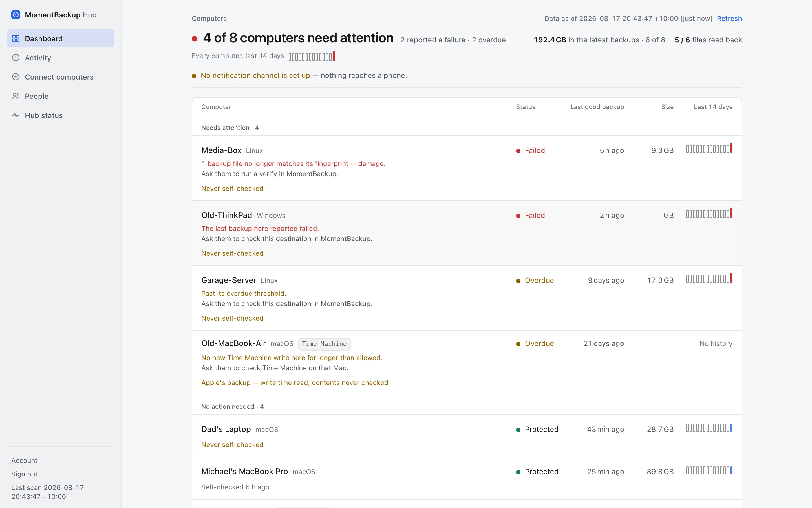Click 'No new Time Machine write here' message
812x508 pixels.
point(292,358)
